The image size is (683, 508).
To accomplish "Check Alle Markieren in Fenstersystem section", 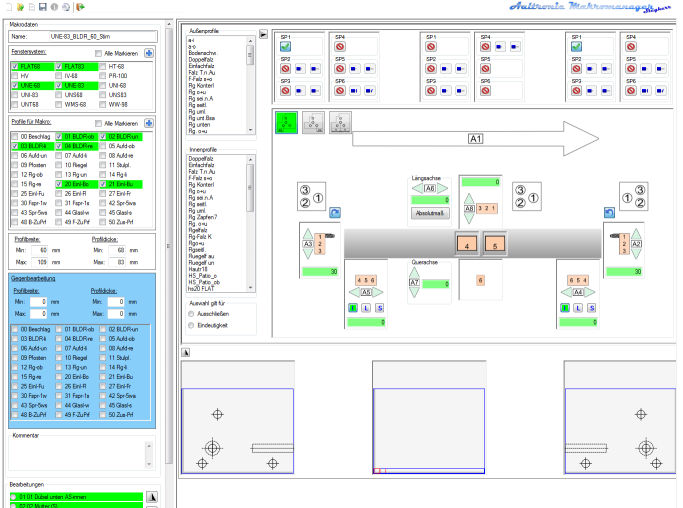I will 98,52.
